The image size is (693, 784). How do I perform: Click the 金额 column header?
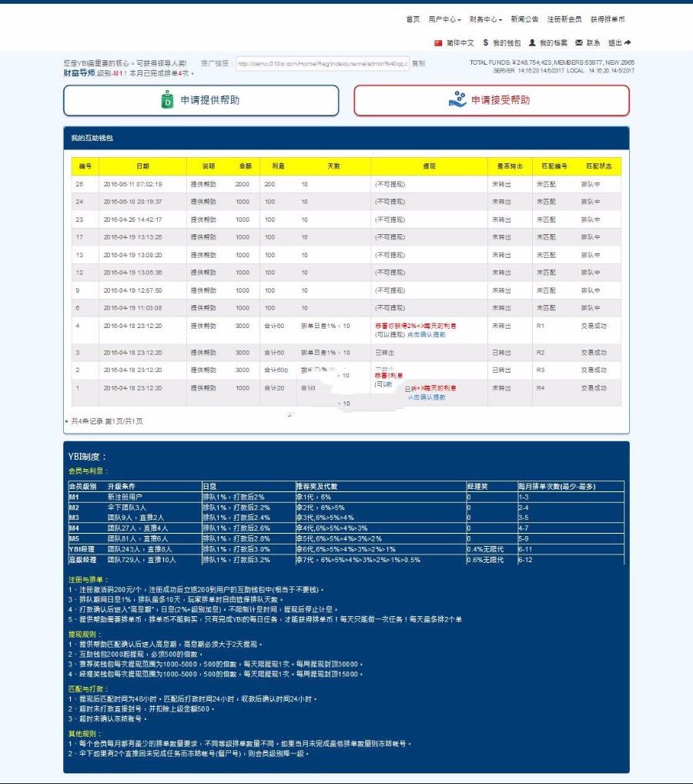(x=245, y=166)
